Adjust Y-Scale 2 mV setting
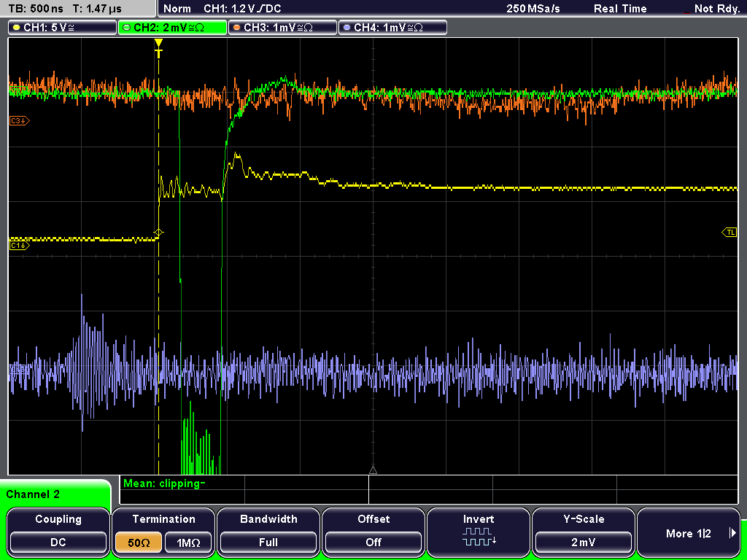747x560 pixels. (x=583, y=532)
